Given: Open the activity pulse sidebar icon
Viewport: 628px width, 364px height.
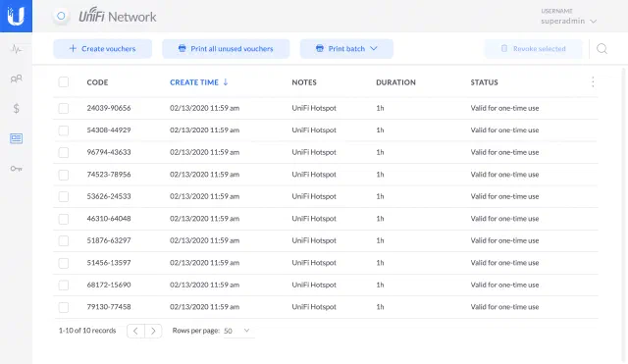Looking at the screenshot, I should 16,49.
